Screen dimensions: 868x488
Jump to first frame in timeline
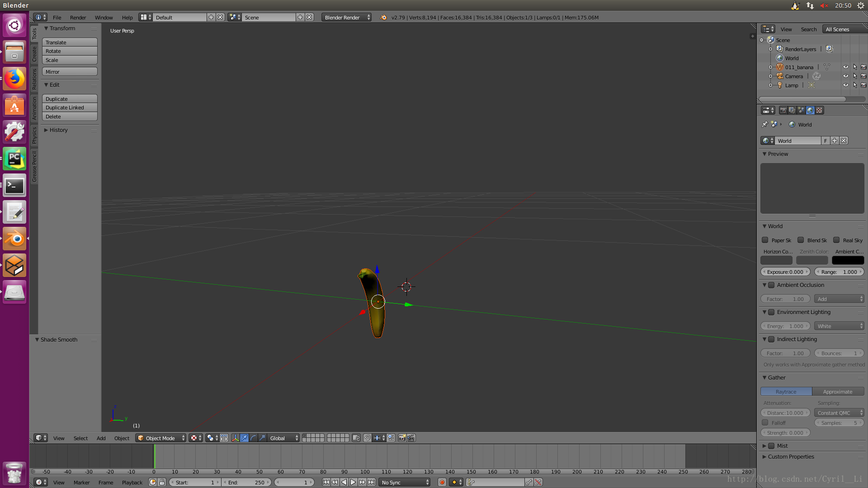[326, 482]
